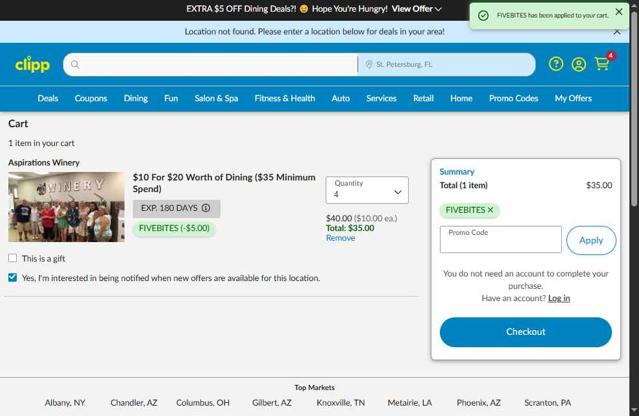Remove FIVEBITES code via its X
Screen dimensions: 639x416
tap(490, 210)
